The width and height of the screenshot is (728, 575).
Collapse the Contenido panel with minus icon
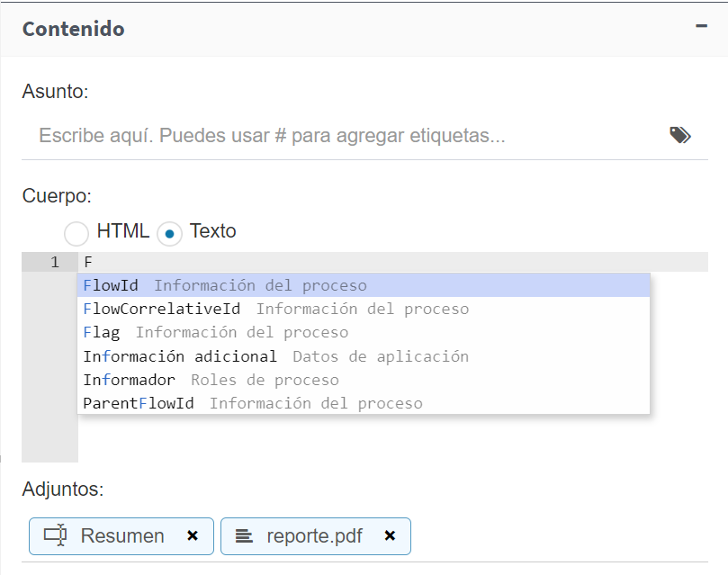click(701, 26)
